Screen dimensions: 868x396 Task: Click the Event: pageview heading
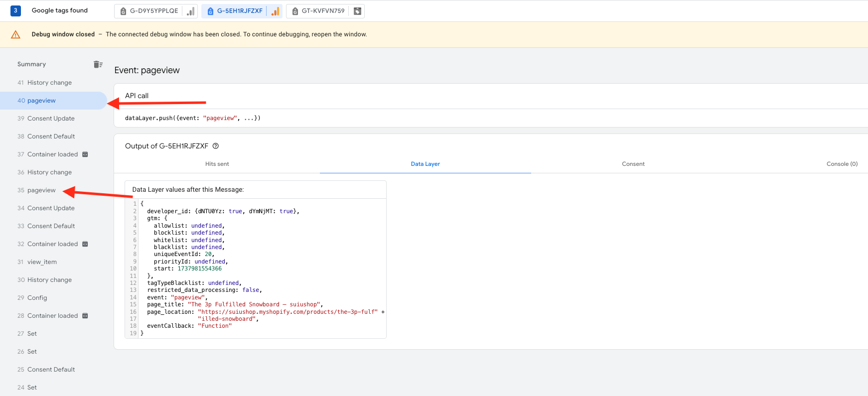click(147, 70)
